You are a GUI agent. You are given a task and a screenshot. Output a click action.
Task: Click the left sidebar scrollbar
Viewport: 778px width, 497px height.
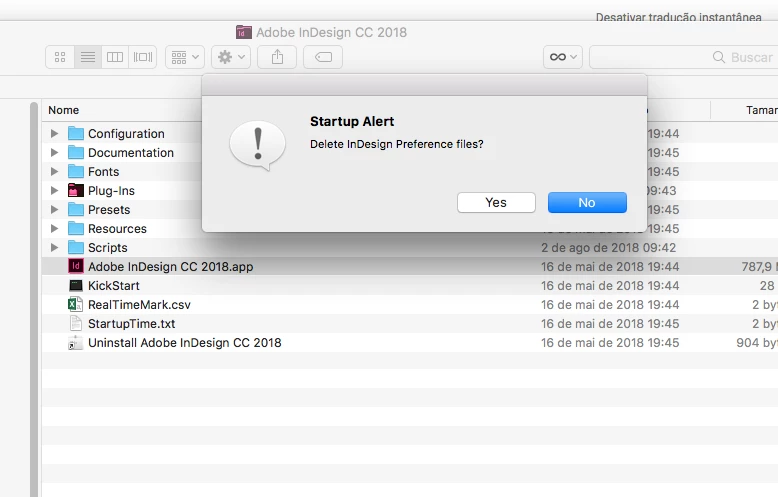coord(34,299)
